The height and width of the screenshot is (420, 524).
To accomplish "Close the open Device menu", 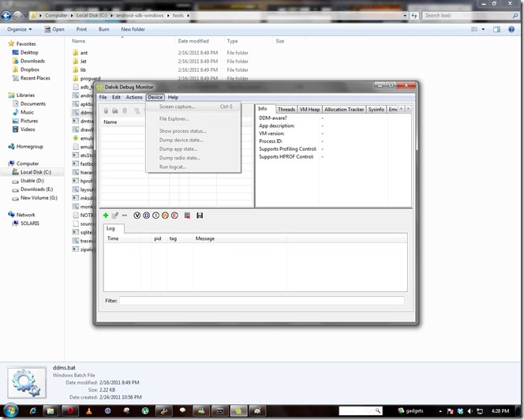I will (x=155, y=97).
